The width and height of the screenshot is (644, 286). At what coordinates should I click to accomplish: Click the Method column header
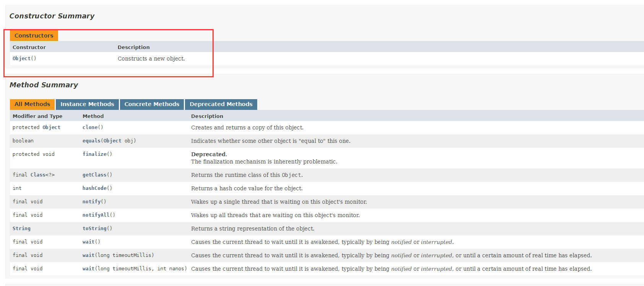click(x=93, y=116)
